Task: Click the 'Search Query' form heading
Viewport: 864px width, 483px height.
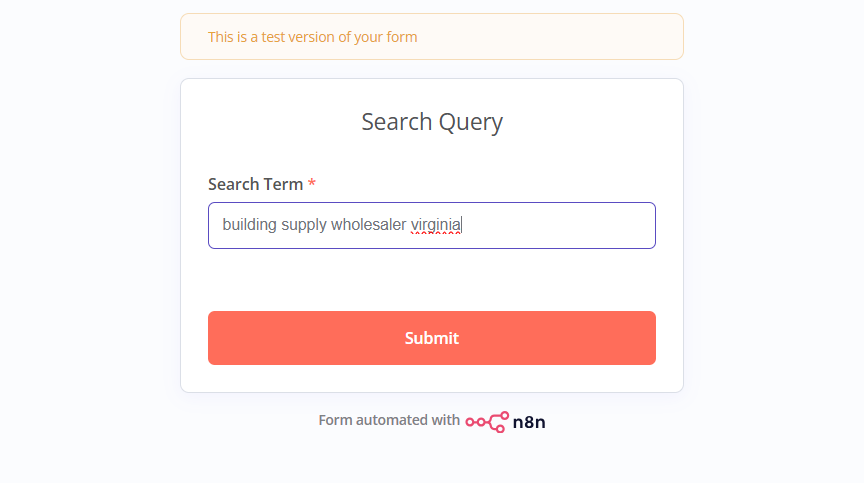Action: [431, 122]
